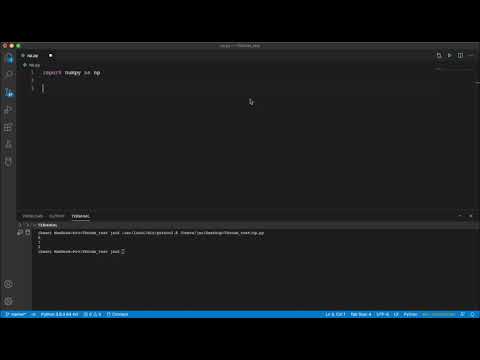Click the editor minimap
This screenshot has width=480, height=360.
pos(453,69)
